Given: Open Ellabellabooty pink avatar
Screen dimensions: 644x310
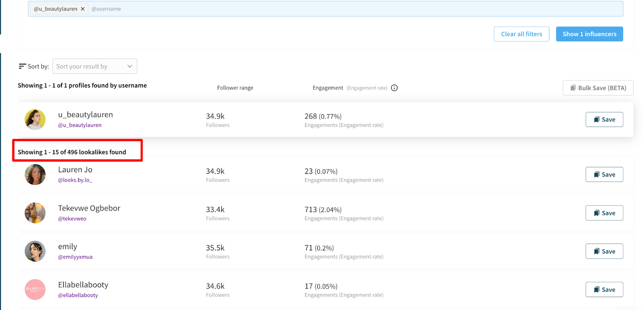Looking at the screenshot, I should pyautogui.click(x=35, y=289).
